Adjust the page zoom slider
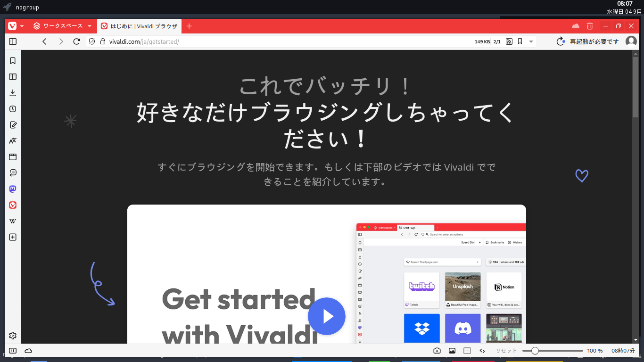The height and width of the screenshot is (362, 644). (553, 351)
